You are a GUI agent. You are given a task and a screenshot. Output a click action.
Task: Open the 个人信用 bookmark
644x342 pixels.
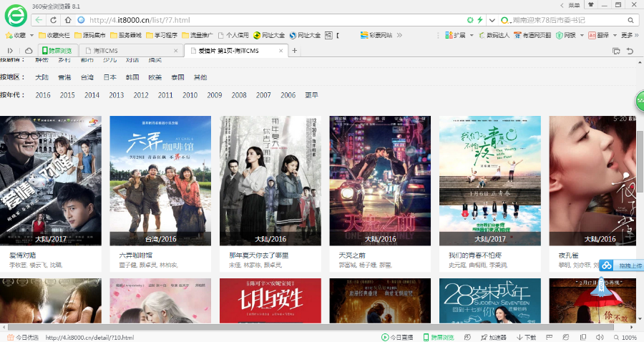[x=233, y=35]
